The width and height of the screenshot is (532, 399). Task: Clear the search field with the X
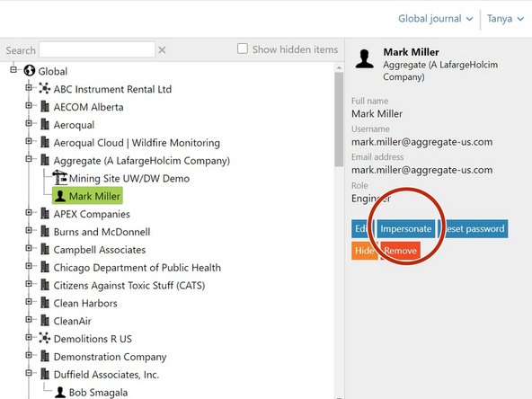coord(162,50)
